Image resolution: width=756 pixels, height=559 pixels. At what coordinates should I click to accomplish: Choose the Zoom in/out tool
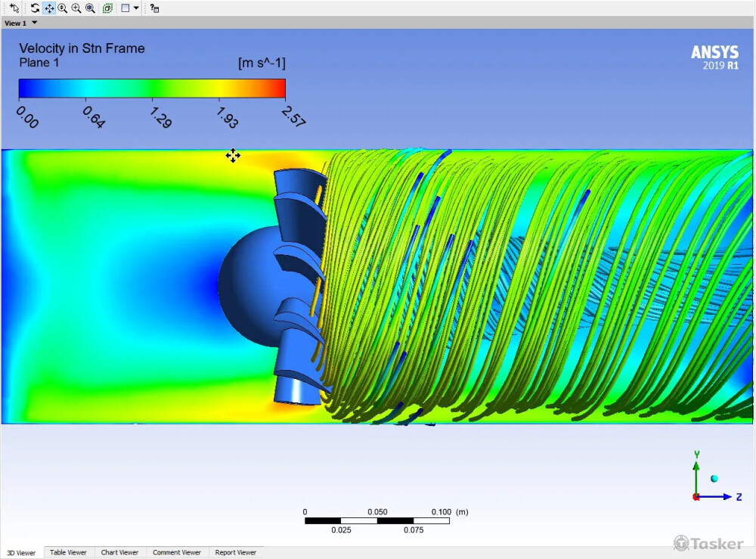pyautogui.click(x=63, y=8)
